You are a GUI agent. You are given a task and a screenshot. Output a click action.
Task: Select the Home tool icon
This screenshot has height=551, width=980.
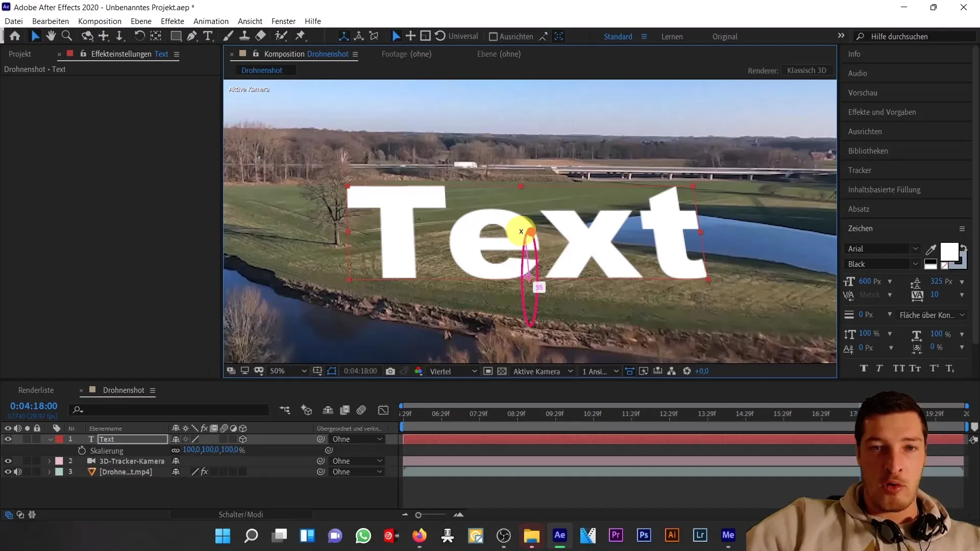[15, 36]
